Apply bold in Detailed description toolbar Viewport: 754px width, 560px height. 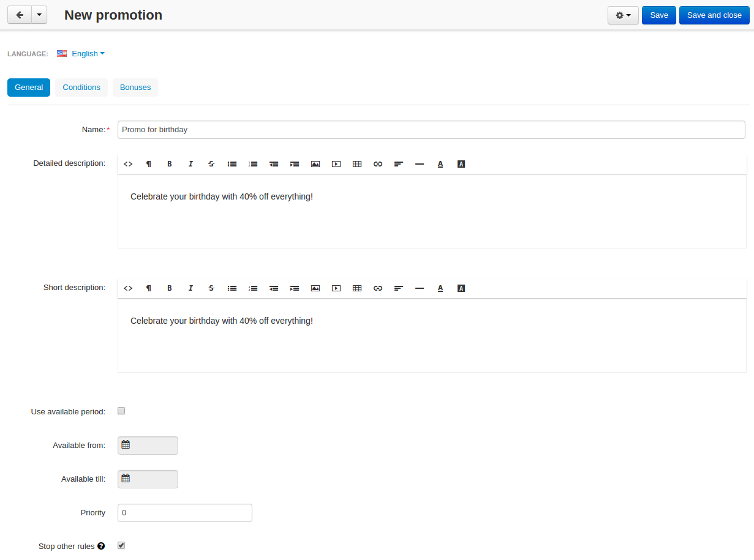coord(170,164)
